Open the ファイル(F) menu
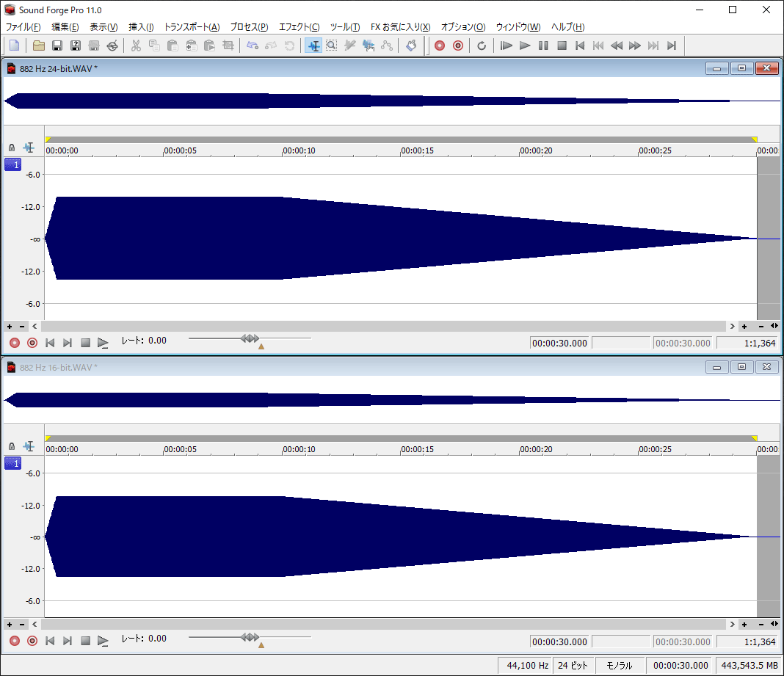This screenshot has width=784, height=676. coord(23,27)
